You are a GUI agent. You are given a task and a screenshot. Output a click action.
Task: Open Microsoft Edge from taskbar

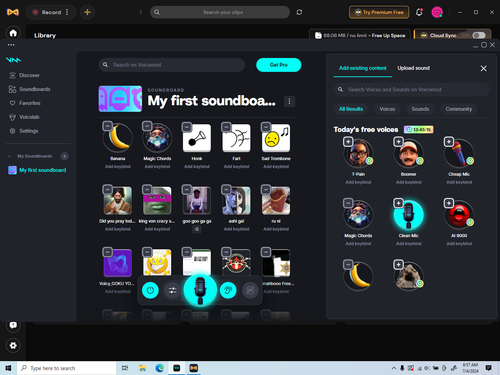tap(160, 368)
